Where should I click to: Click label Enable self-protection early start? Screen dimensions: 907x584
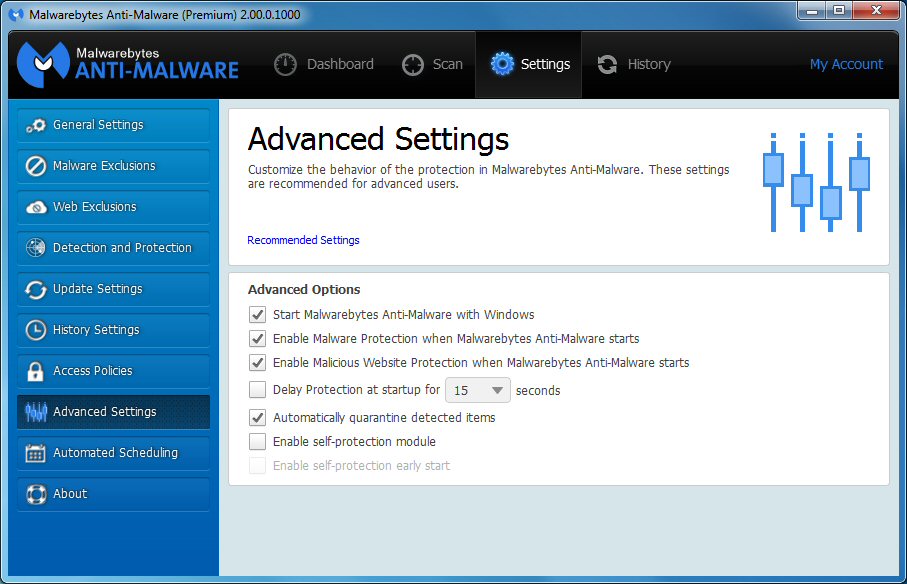coord(362,466)
